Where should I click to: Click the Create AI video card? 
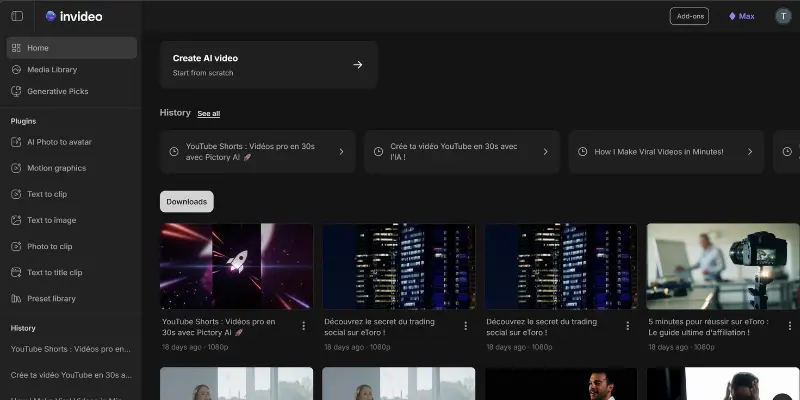(x=269, y=65)
